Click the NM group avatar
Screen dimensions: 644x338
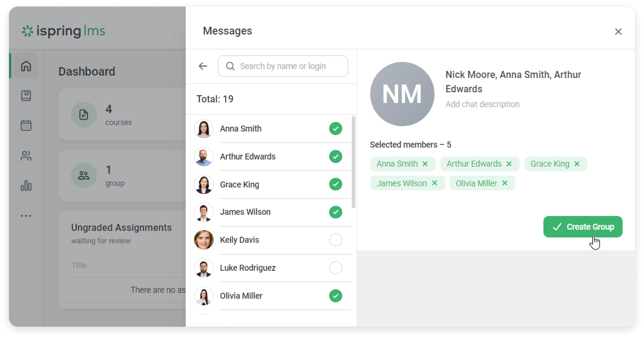point(402,94)
